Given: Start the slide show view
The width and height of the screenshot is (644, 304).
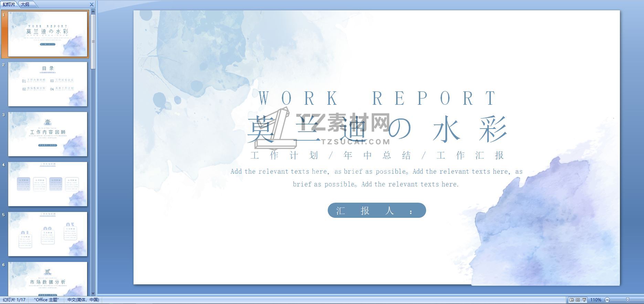Looking at the screenshot, I should [584, 300].
